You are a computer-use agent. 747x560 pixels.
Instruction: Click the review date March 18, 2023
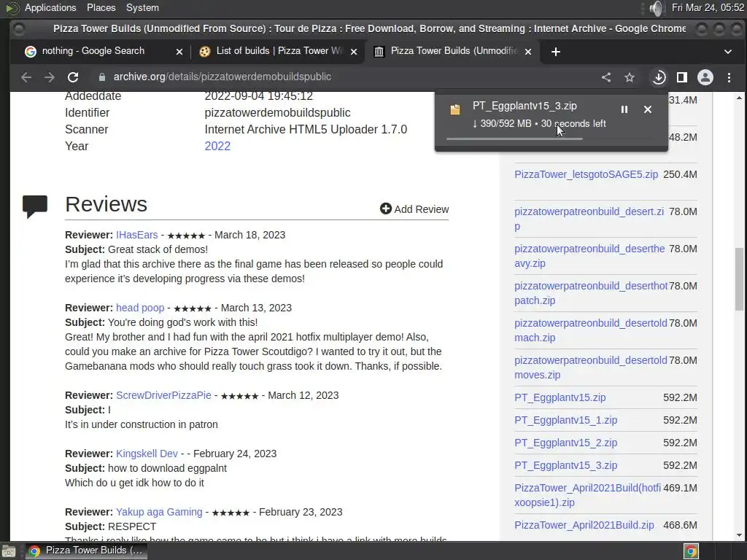[249, 235]
